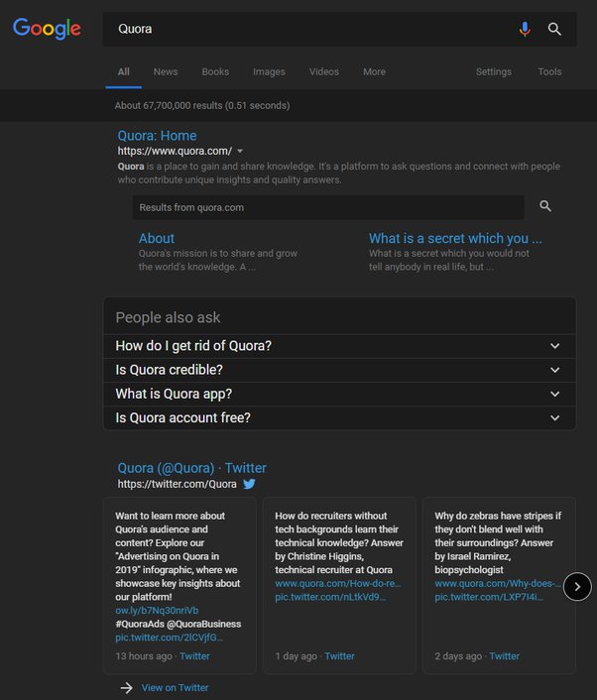
Task: Click the 'Advertising on Quora in 2019' tweet card
Action: click(x=179, y=585)
